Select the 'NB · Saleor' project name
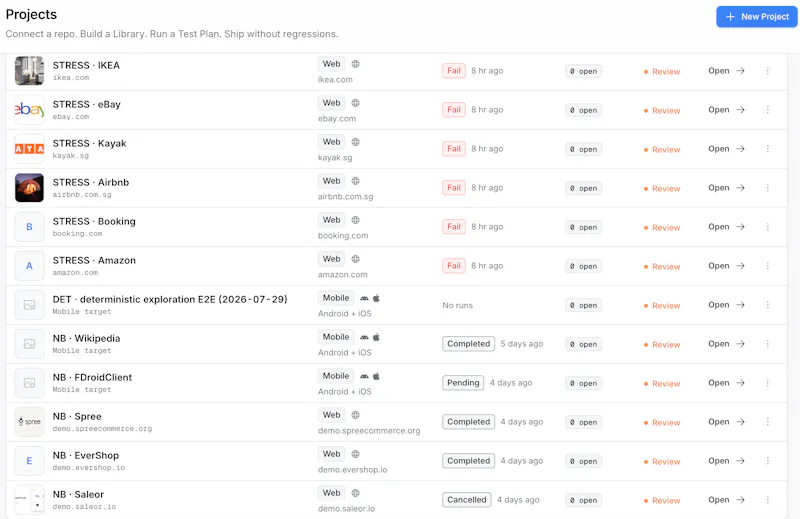This screenshot has width=800, height=519. (78, 495)
